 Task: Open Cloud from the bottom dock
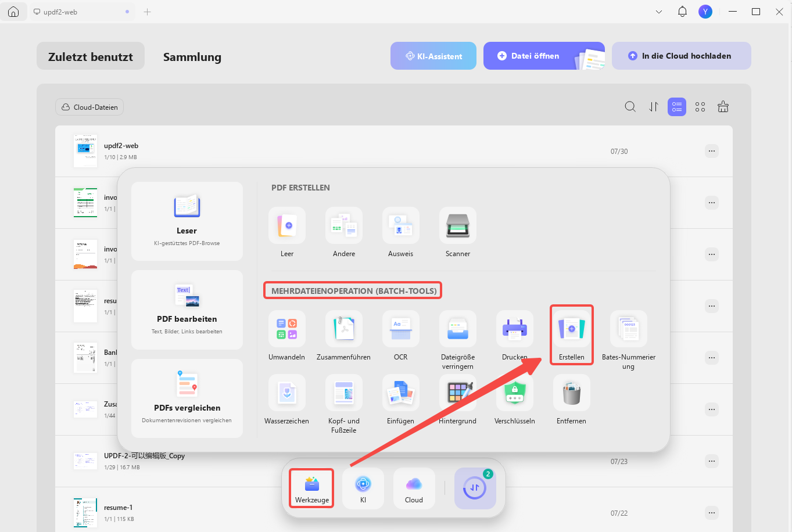(414, 488)
